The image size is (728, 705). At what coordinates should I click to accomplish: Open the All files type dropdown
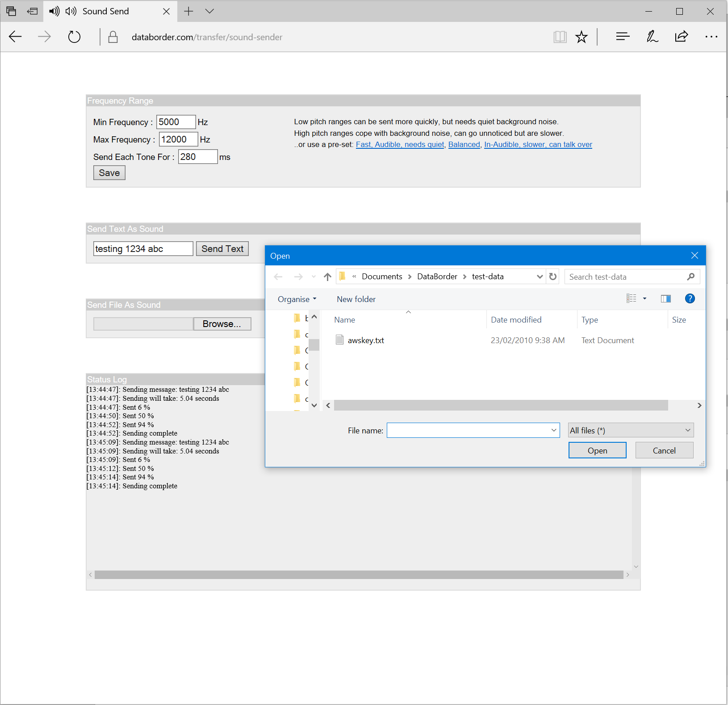click(631, 430)
